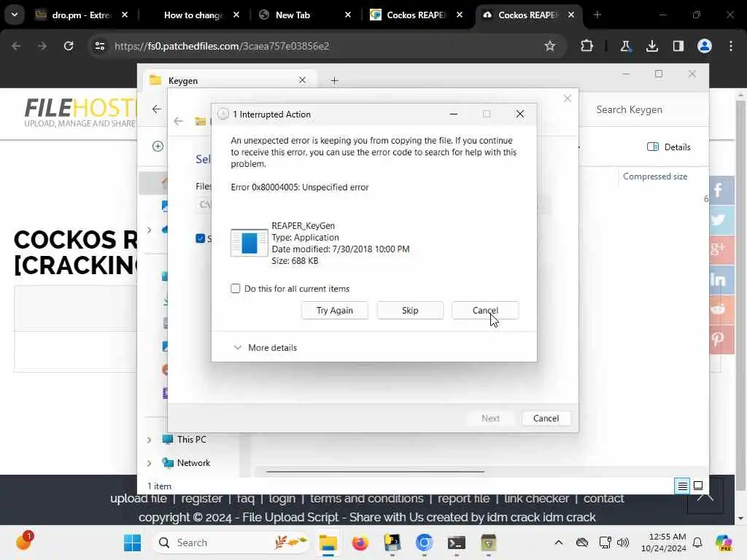747x560 pixels.
Task: Open browser downloads icon
Action: [651, 46]
